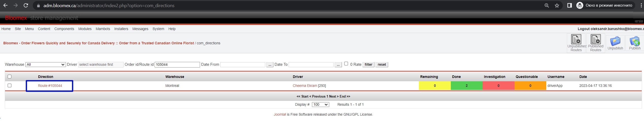Open the Published Routes toolbar icon
This screenshot has width=644, height=121.
pos(596,43)
